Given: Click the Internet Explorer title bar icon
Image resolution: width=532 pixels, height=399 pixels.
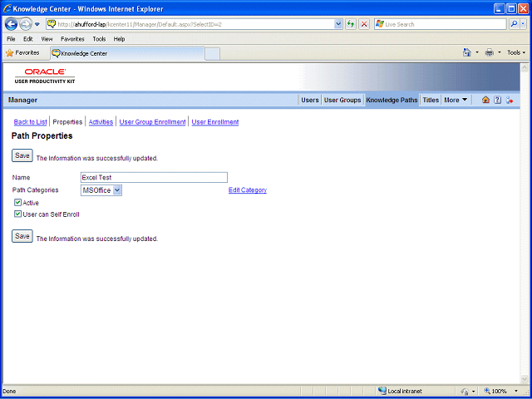Looking at the screenshot, I should (x=7, y=9).
